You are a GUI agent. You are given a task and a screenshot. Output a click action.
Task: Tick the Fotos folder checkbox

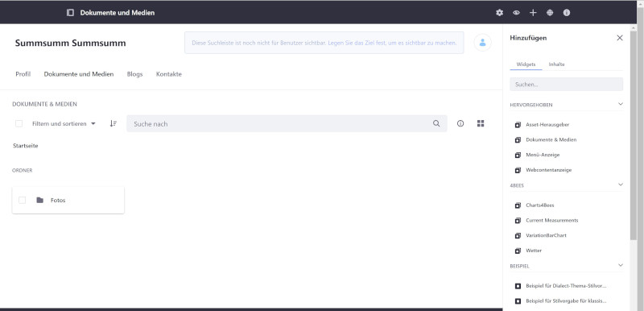[23, 200]
